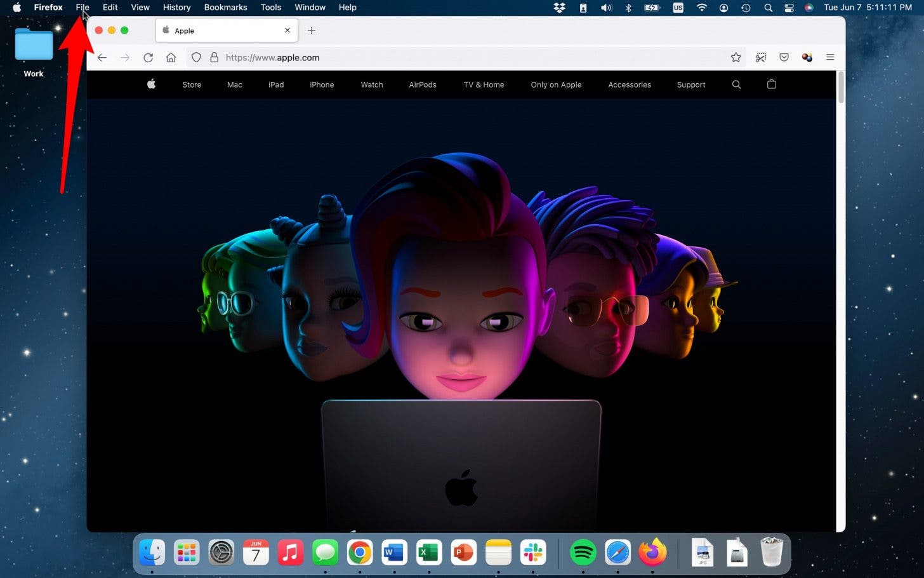Image resolution: width=924 pixels, height=578 pixels.
Task: Open the TV & Home link
Action: point(484,84)
